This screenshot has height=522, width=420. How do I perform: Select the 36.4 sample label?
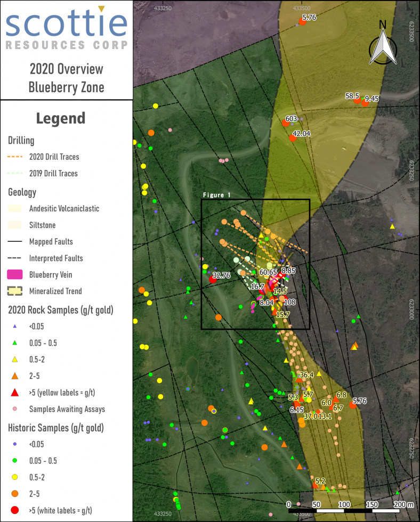306,375
